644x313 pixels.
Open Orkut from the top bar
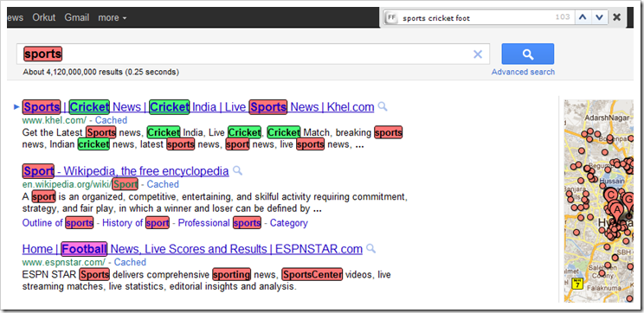click(43, 17)
